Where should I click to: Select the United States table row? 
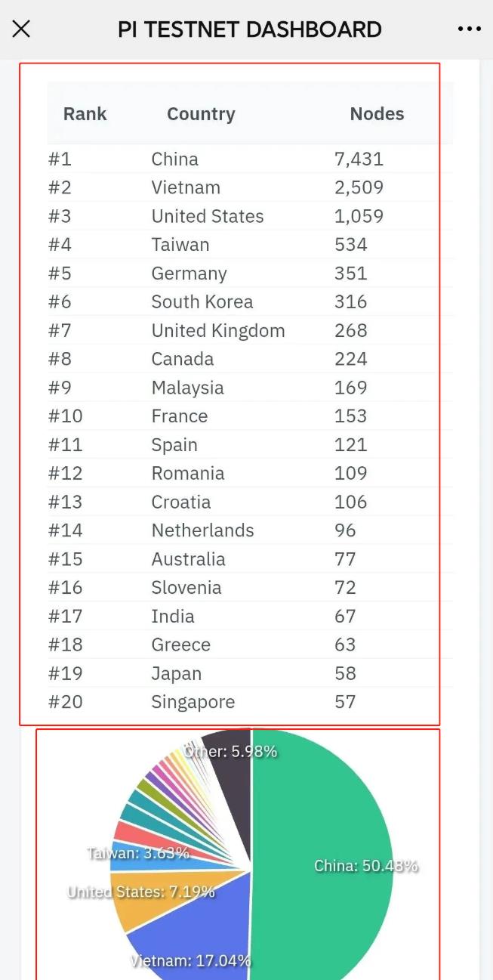click(x=251, y=216)
